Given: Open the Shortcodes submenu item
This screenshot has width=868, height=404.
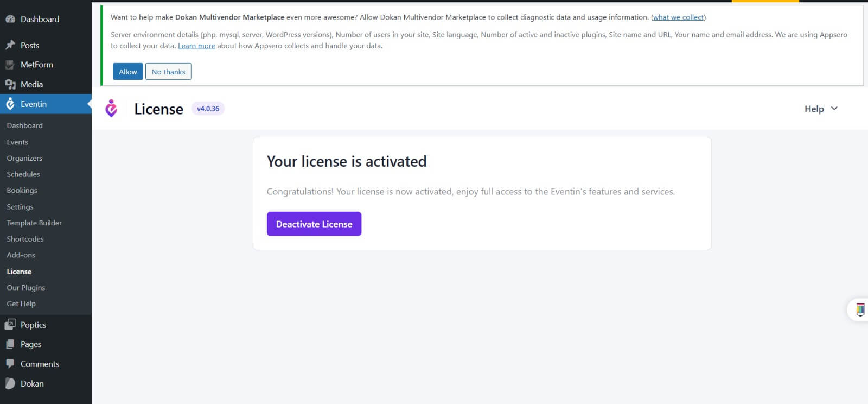Looking at the screenshot, I should coord(25,239).
